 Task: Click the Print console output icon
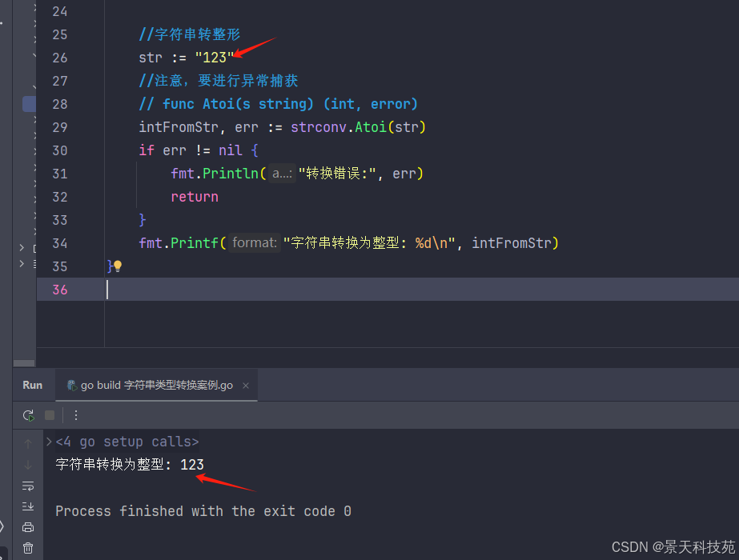click(x=28, y=527)
